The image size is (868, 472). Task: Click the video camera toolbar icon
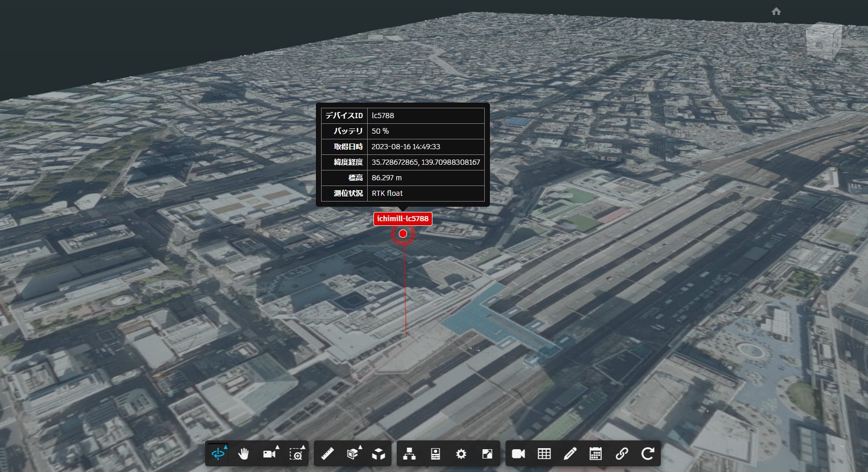pos(518,454)
